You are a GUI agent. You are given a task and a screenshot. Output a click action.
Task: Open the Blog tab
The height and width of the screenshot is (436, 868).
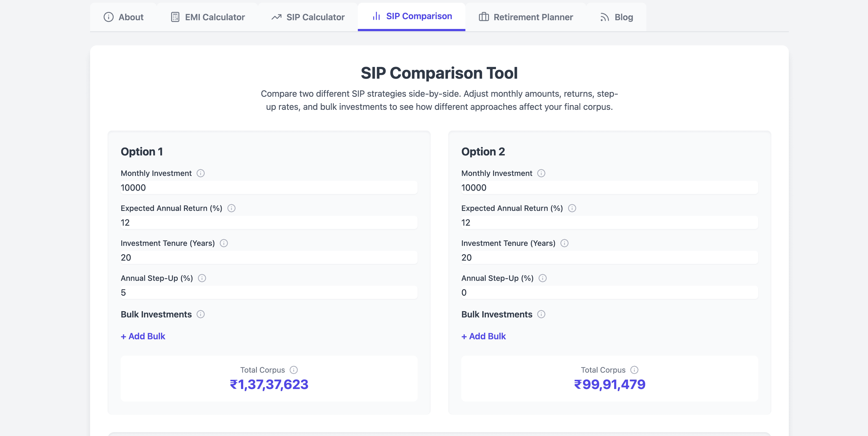(616, 17)
